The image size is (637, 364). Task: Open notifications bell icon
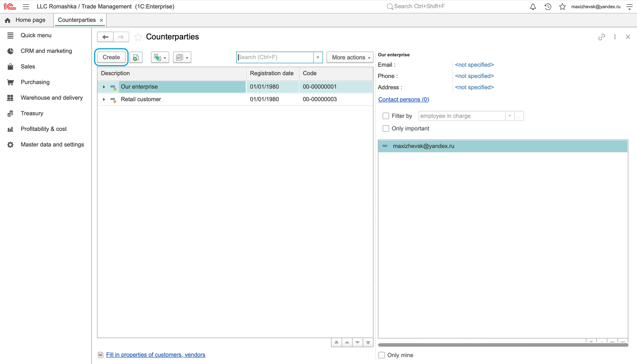coord(533,7)
